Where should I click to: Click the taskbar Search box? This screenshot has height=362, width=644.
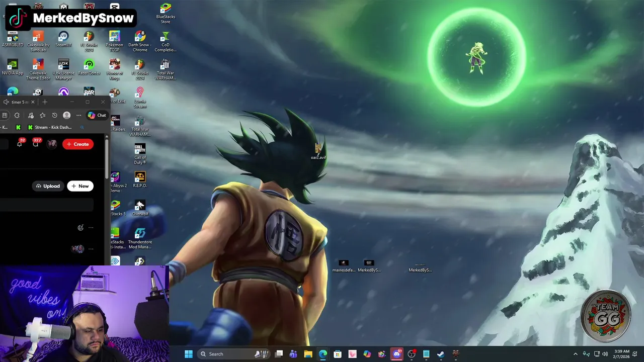pyautogui.click(x=234, y=354)
